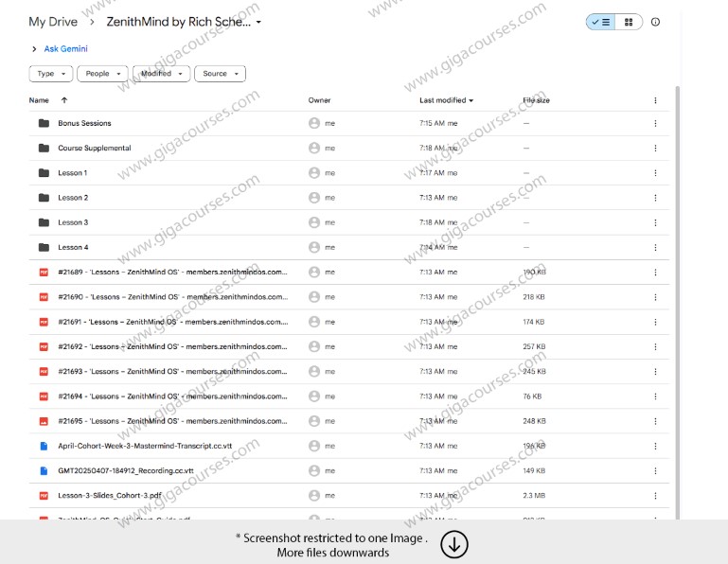Screen dimensions: 728x564
Task: Switch to grid layout view
Action: tap(628, 22)
